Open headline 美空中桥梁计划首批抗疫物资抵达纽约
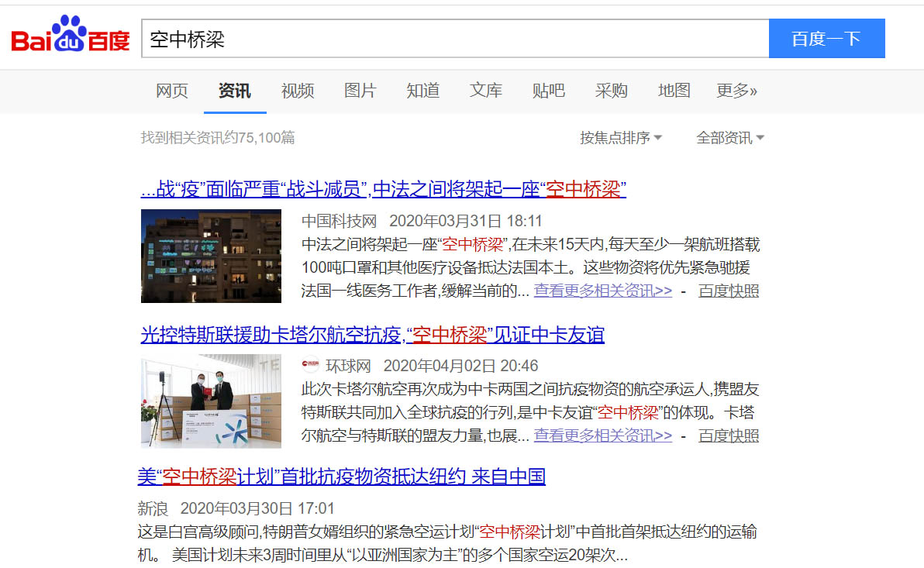 [x=342, y=476]
